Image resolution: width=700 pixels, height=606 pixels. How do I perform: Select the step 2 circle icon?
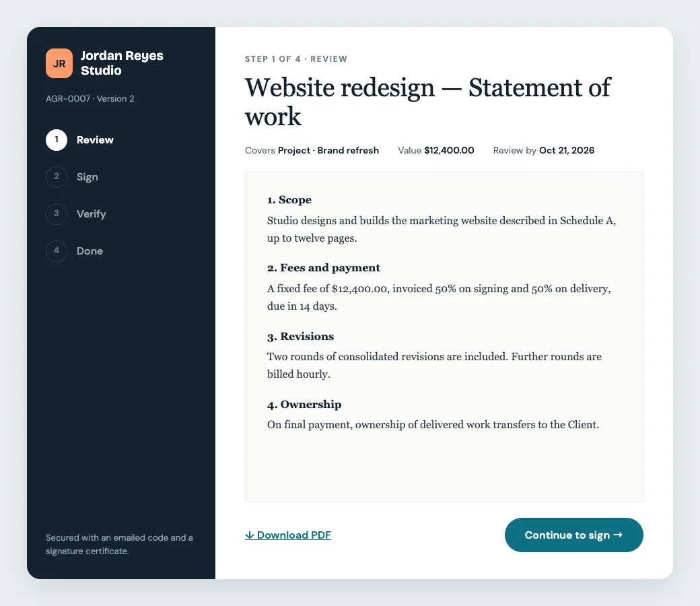coord(57,177)
